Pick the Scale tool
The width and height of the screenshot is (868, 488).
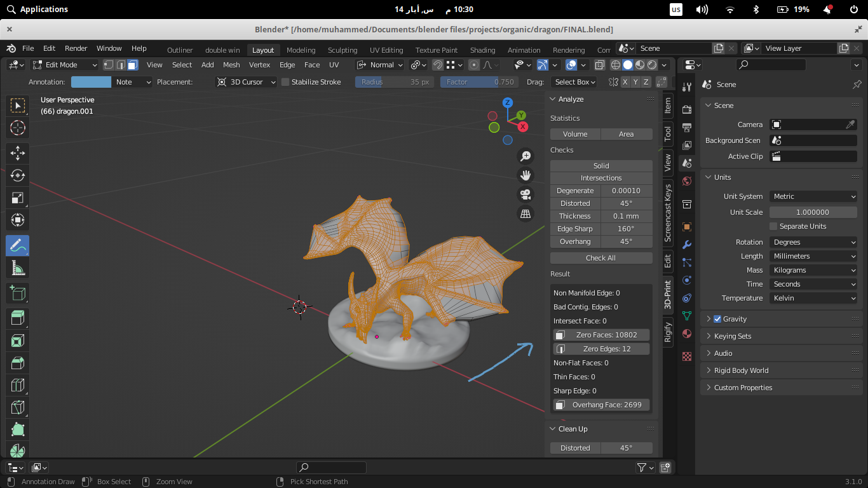pos(18,198)
